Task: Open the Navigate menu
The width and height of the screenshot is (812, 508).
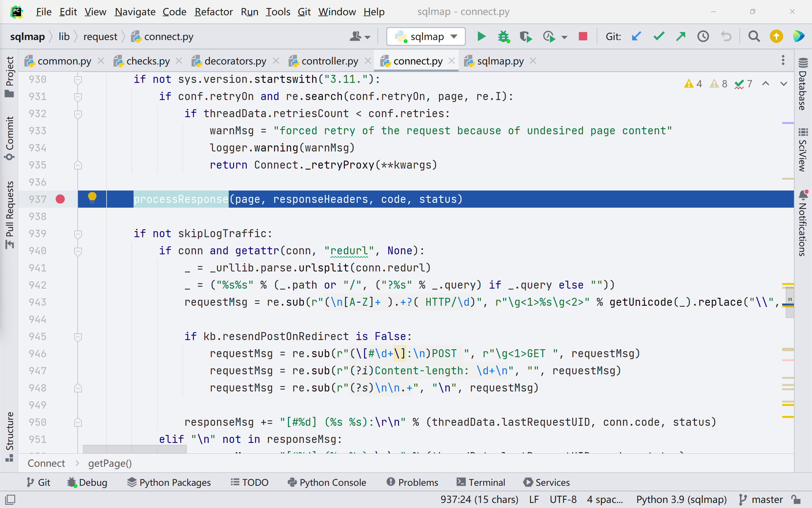Action: pyautogui.click(x=135, y=12)
